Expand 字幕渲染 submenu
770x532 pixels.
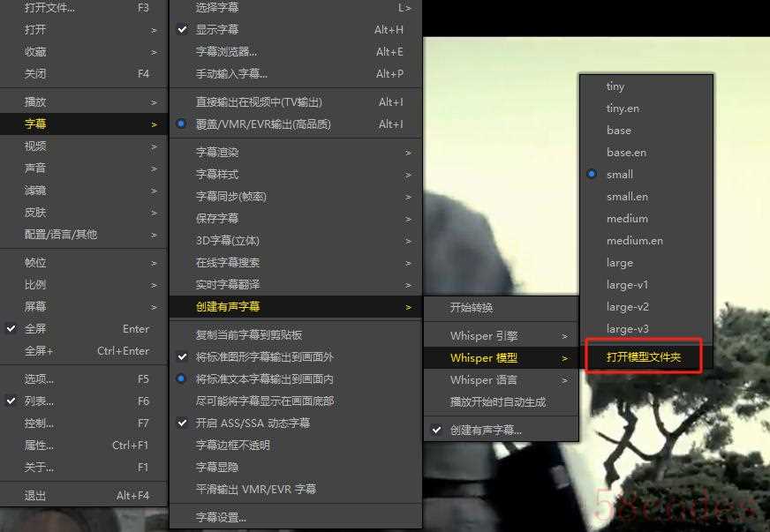tap(295, 153)
